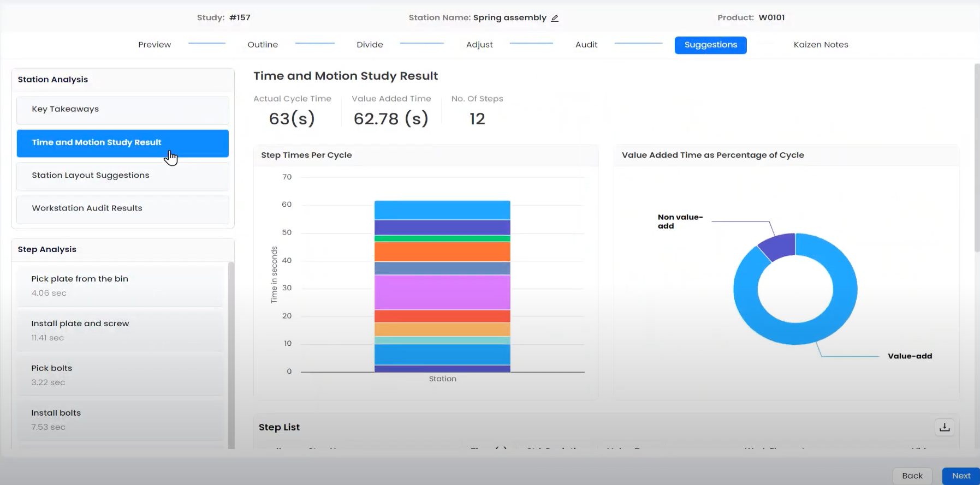Select the Install bolts step
Screen dimensions: 980x485
(x=119, y=420)
